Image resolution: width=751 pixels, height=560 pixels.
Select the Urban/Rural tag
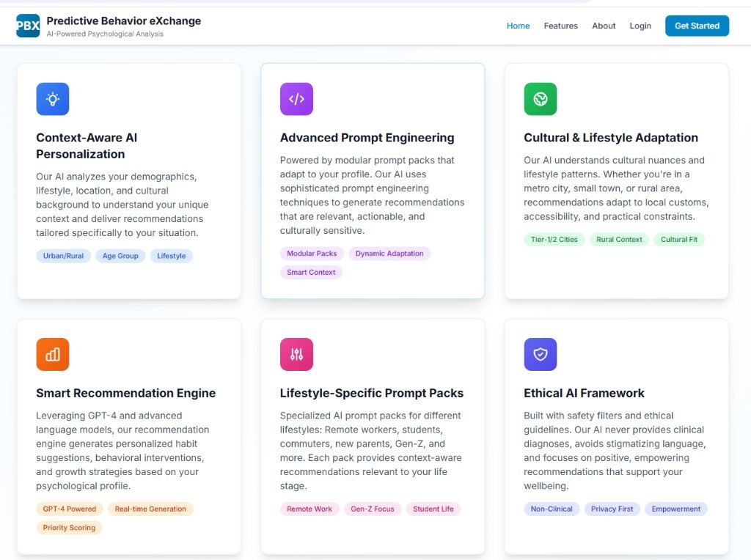pos(63,256)
